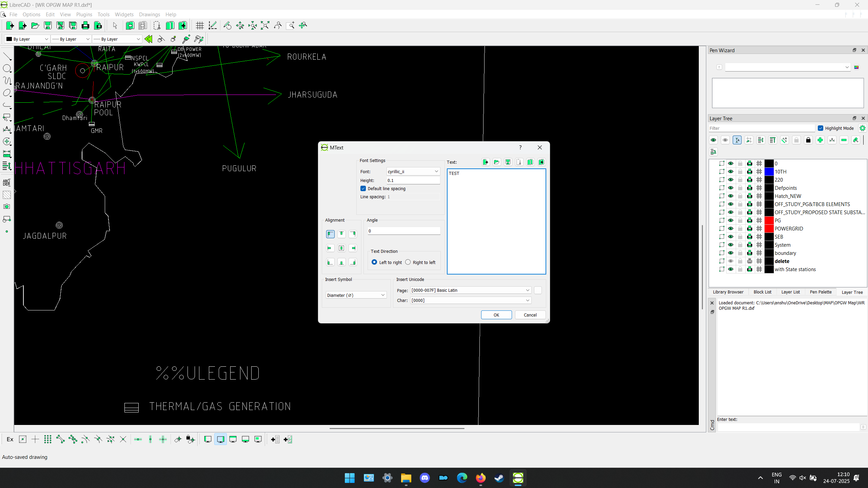Open the Font dropdown showing cyrillic_ii
Image resolution: width=868 pixels, height=488 pixels.
(x=413, y=171)
